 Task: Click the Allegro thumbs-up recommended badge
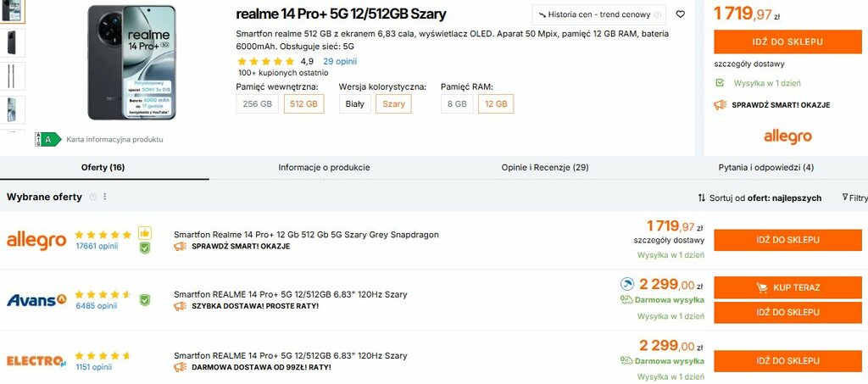[x=145, y=233]
